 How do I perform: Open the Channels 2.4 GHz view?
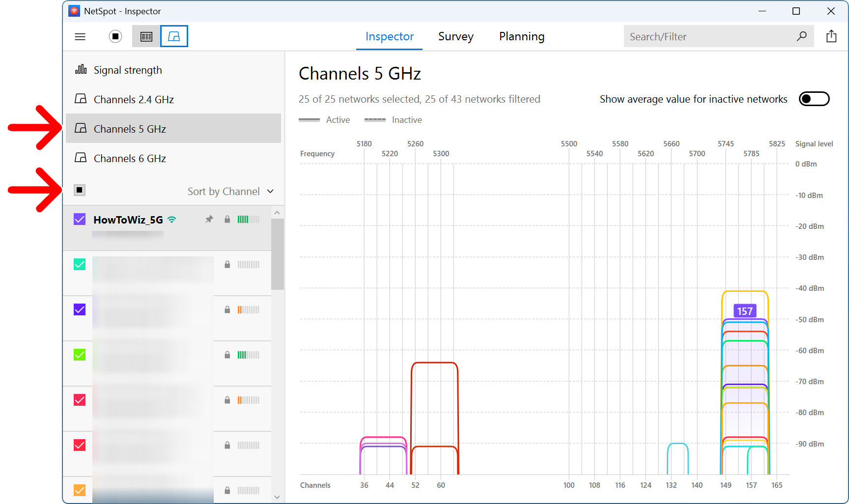pyautogui.click(x=134, y=99)
